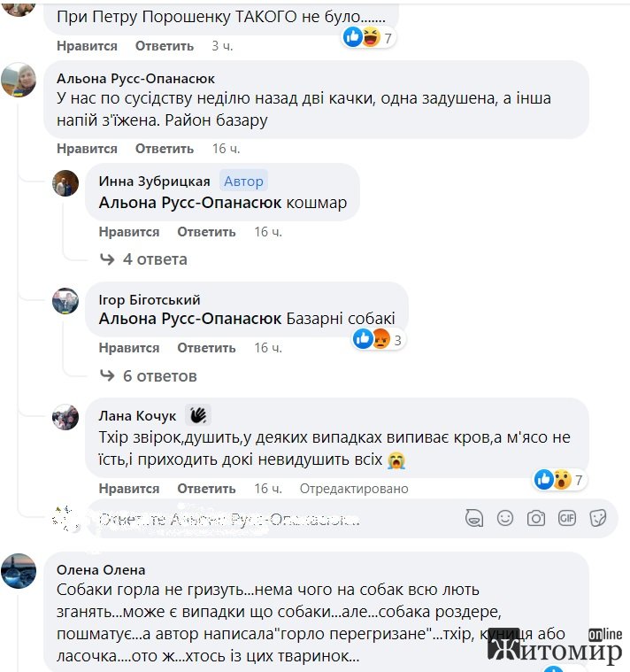View reactions on the Порошенко comment
This screenshot has height=672, width=630.
coord(369,37)
